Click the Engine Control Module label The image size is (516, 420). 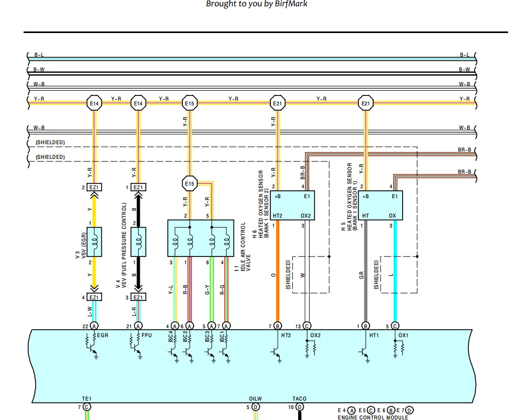372,417
